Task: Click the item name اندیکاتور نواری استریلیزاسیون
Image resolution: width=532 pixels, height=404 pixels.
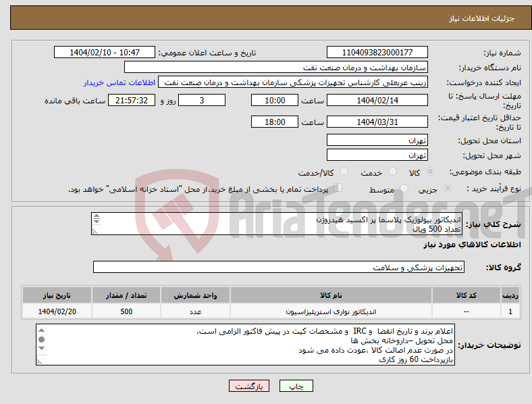Action: (331, 311)
